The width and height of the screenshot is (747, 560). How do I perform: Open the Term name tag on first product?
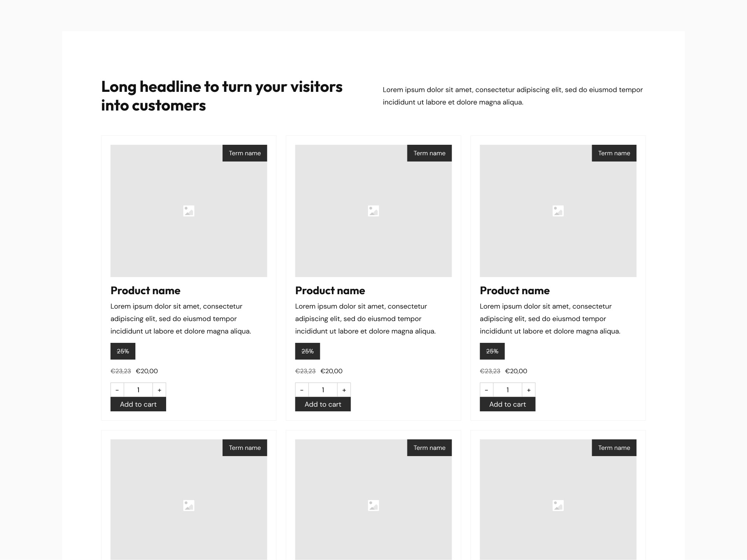245,153
